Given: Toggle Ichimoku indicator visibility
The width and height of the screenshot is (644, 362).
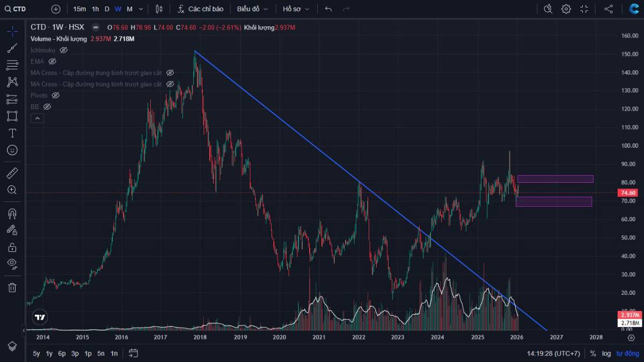Looking at the screenshot, I should click(63, 50).
